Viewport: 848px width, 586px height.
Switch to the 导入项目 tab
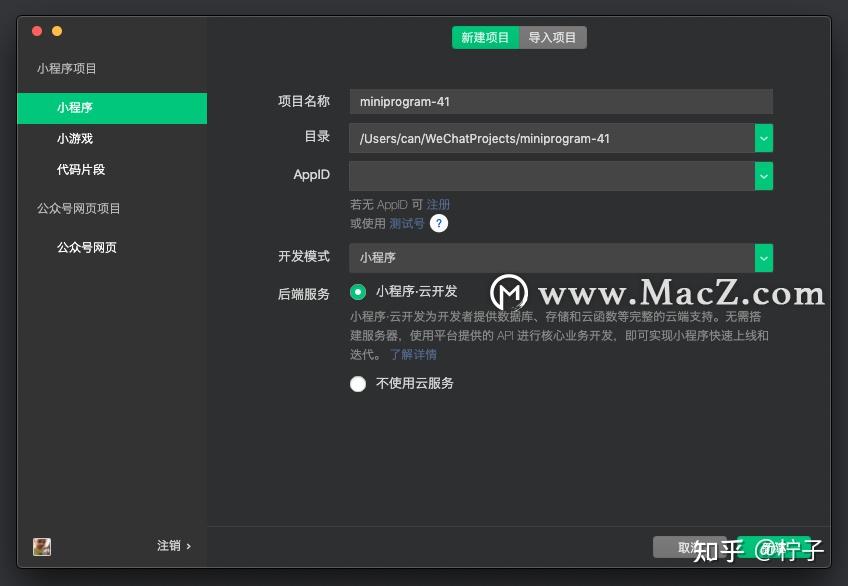coord(552,38)
